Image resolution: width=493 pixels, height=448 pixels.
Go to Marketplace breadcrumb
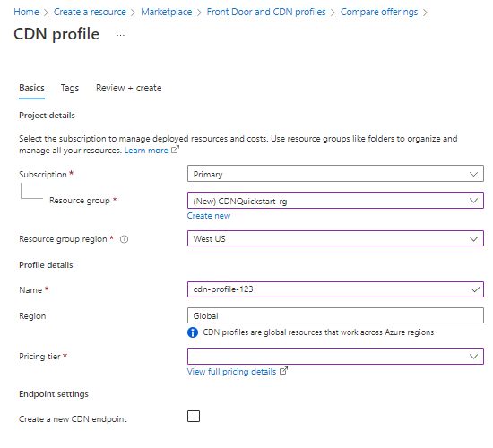(167, 12)
